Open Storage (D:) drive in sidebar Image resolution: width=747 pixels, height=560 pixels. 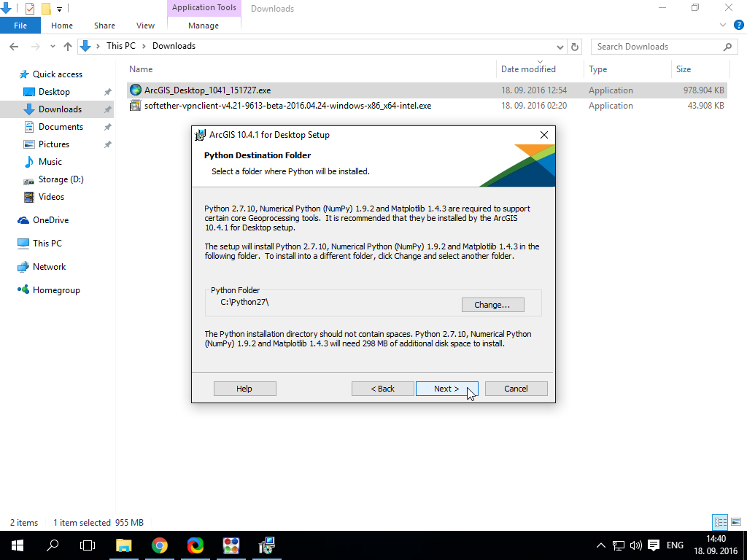(61, 179)
